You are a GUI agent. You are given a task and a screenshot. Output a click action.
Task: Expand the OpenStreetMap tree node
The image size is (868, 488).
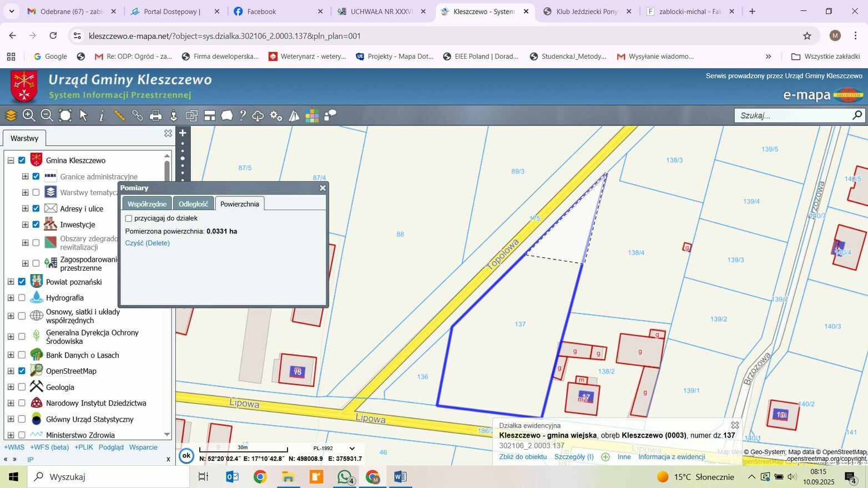(11, 371)
